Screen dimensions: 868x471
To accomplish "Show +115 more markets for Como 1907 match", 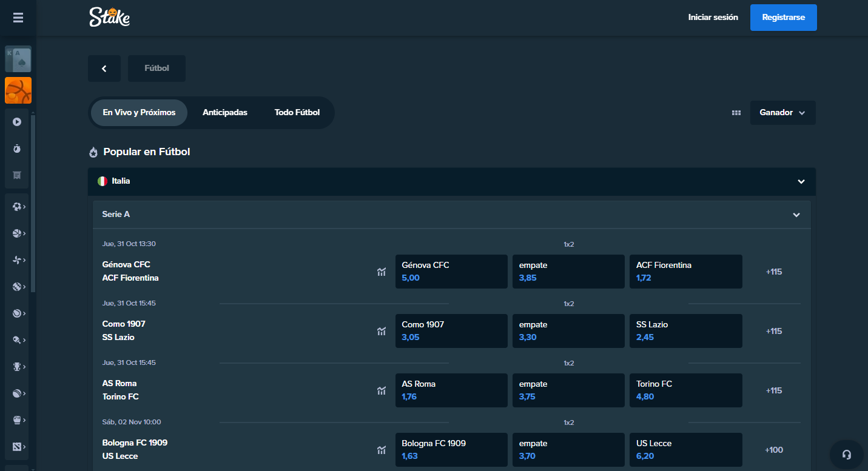I will point(774,331).
